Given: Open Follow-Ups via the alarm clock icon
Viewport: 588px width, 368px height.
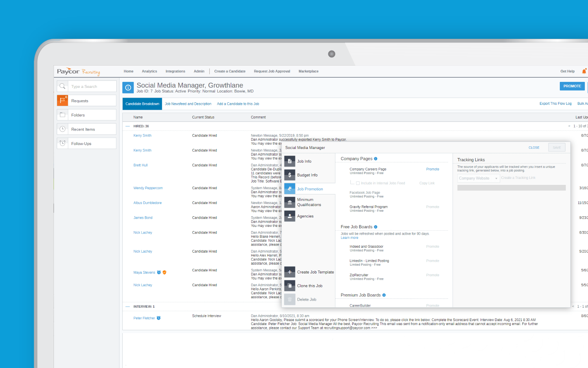Looking at the screenshot, I should pyautogui.click(x=62, y=143).
